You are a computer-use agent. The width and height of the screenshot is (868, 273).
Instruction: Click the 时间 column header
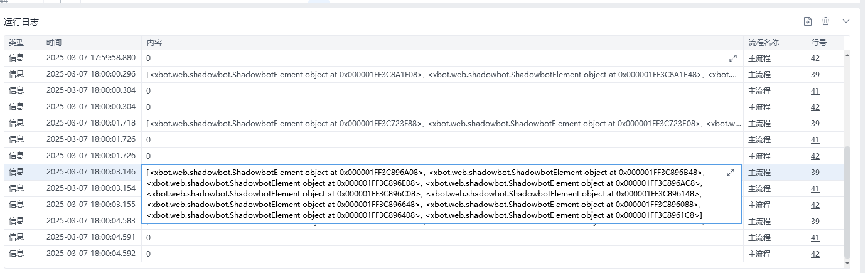click(x=54, y=43)
